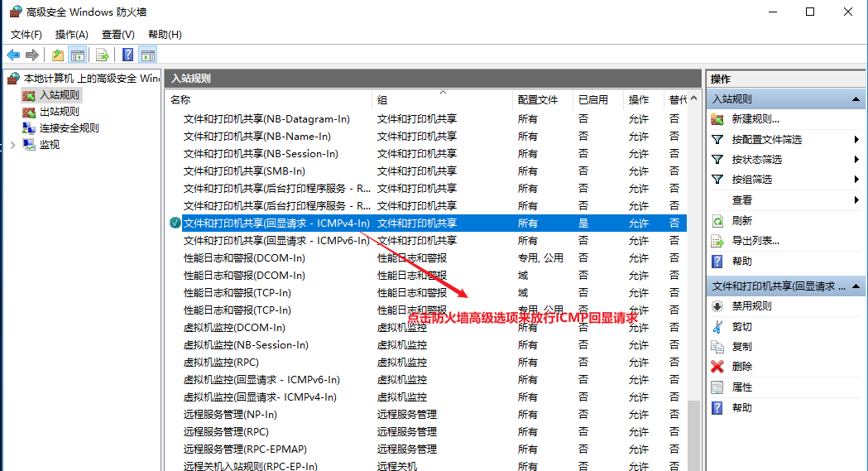Open the 文件(F) menu
Image resolution: width=868 pixels, height=471 pixels.
[26, 34]
